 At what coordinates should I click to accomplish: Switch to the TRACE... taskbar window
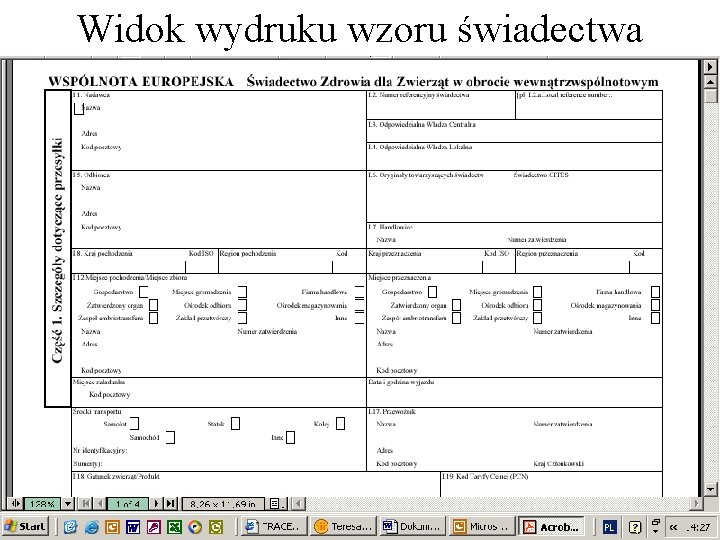(x=274, y=526)
